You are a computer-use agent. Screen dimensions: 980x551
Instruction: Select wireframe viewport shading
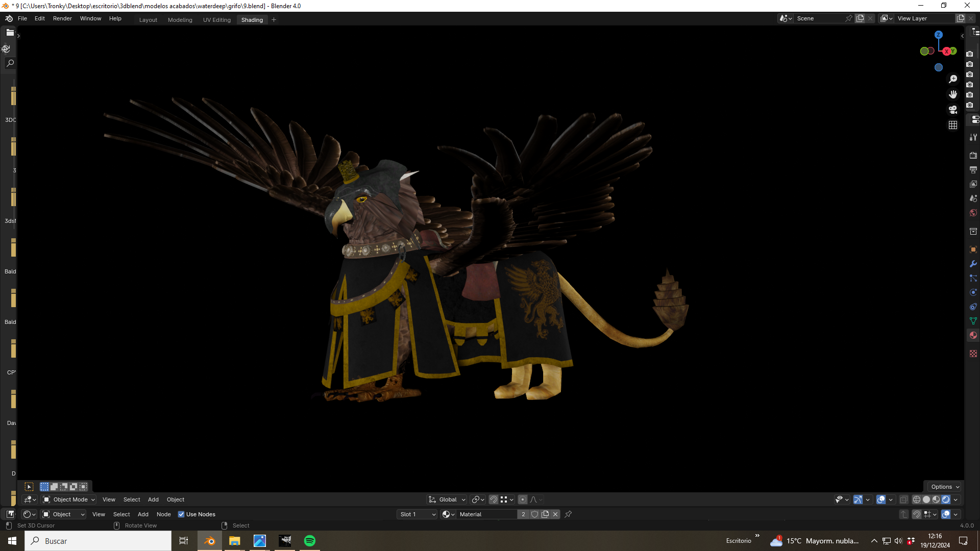pos(917,499)
